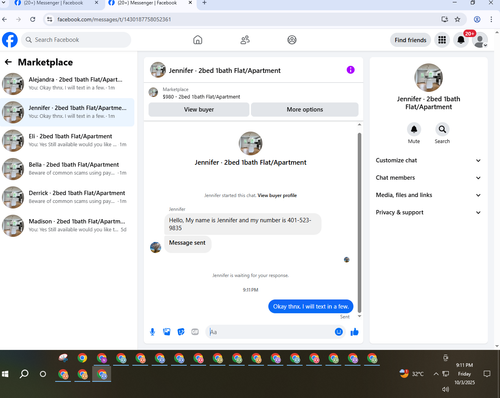500x398 pixels.
Task: Reload the page with the browser refresh icon
Action: click(32, 19)
